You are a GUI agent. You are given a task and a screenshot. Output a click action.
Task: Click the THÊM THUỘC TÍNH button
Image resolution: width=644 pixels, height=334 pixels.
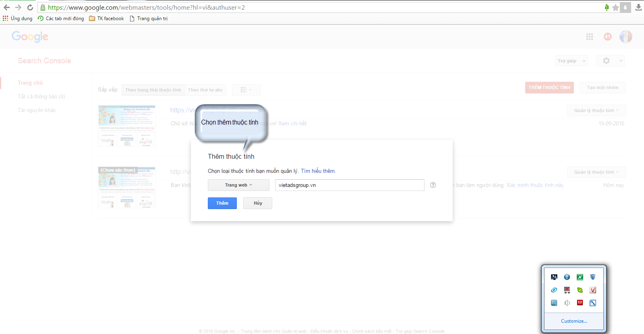(x=549, y=87)
